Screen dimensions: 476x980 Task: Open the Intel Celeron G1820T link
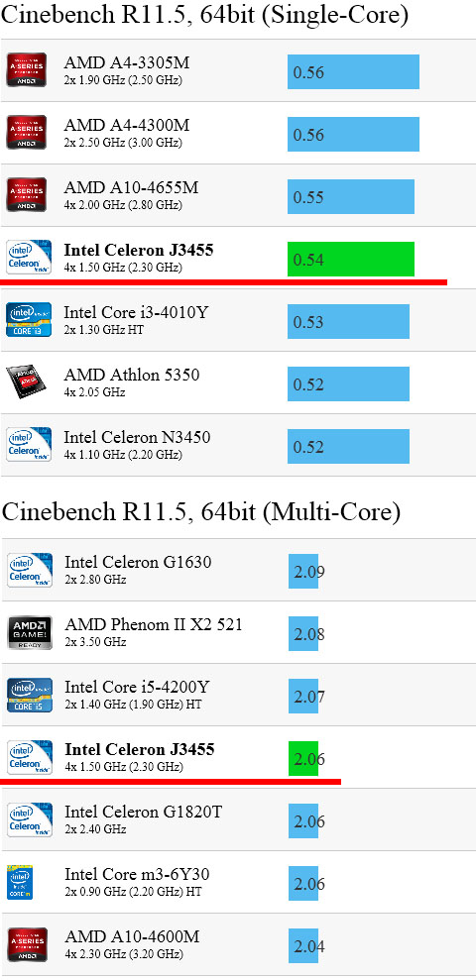143,812
